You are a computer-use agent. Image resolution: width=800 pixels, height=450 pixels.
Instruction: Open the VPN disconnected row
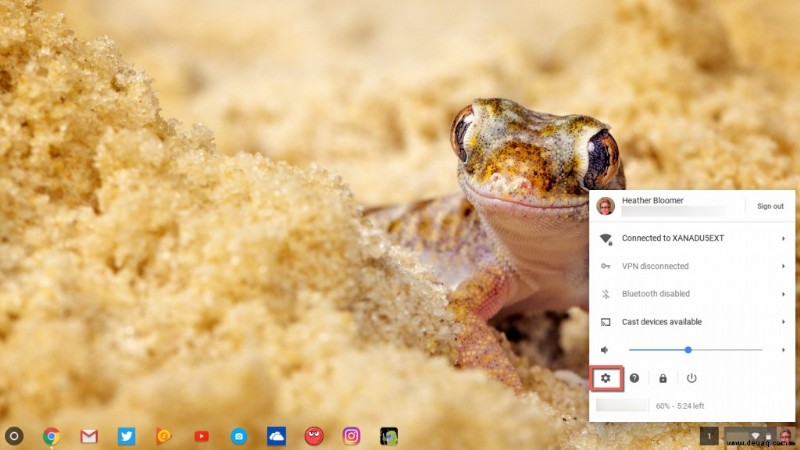[x=692, y=266]
